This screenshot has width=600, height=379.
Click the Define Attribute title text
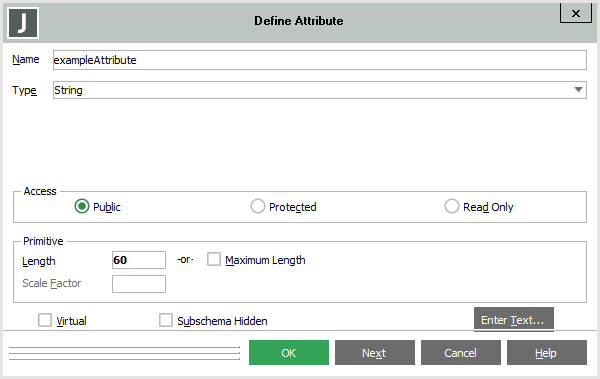(x=299, y=21)
